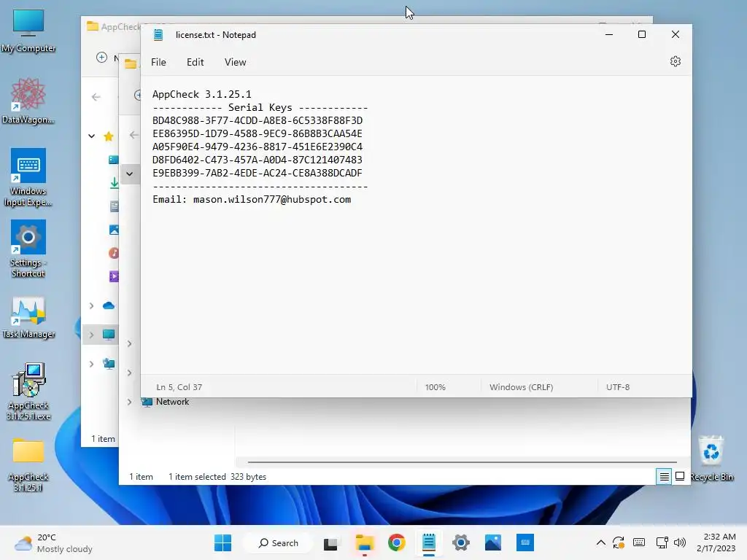Screen dimensions: 747x560
Task: Open Videos icon in Explorer sidebar
Action: point(114,276)
